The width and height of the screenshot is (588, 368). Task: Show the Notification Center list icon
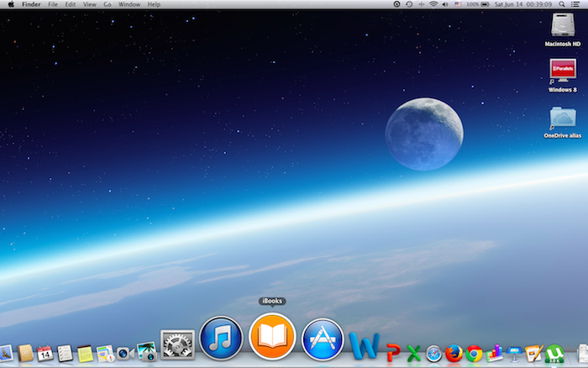[577, 4]
